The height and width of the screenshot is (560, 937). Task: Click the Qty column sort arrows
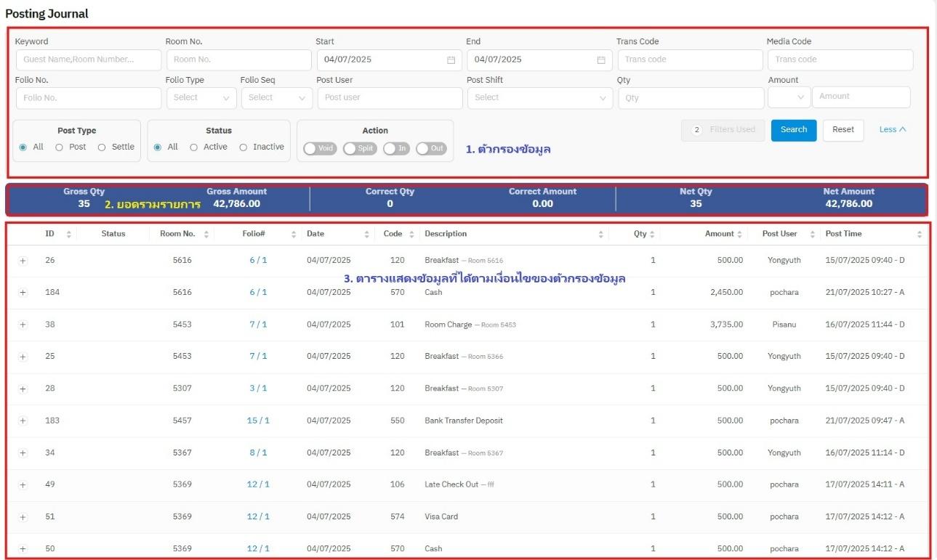[x=652, y=234]
